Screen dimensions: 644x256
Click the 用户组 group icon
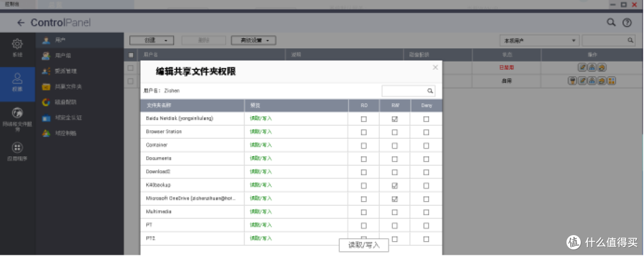coord(47,55)
